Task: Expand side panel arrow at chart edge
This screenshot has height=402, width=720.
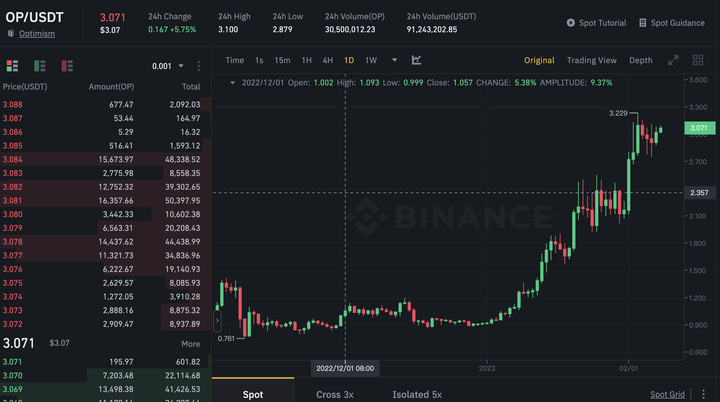Action: (217, 320)
